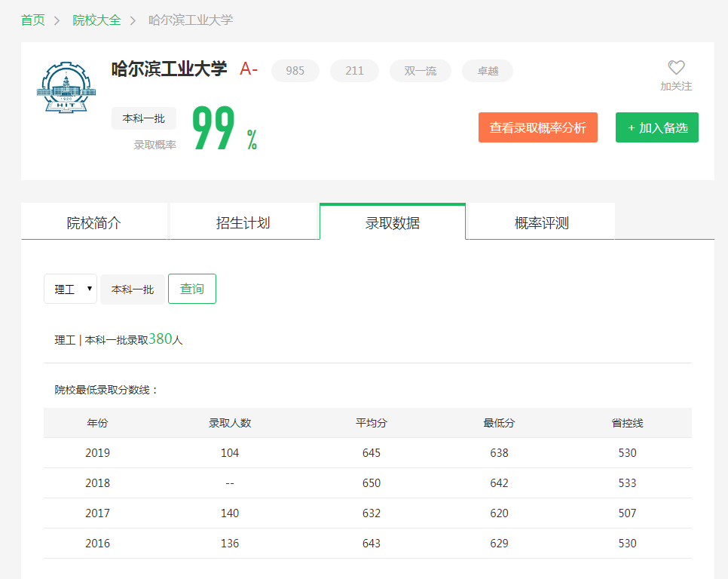This screenshot has height=579, width=728.
Task: Click the 查询 button
Action: pos(192,289)
